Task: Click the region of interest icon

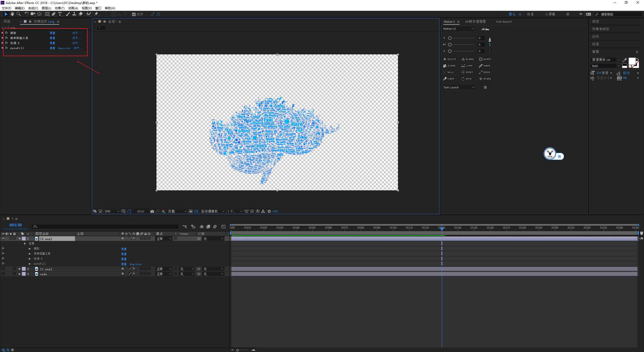Action: [x=191, y=211]
